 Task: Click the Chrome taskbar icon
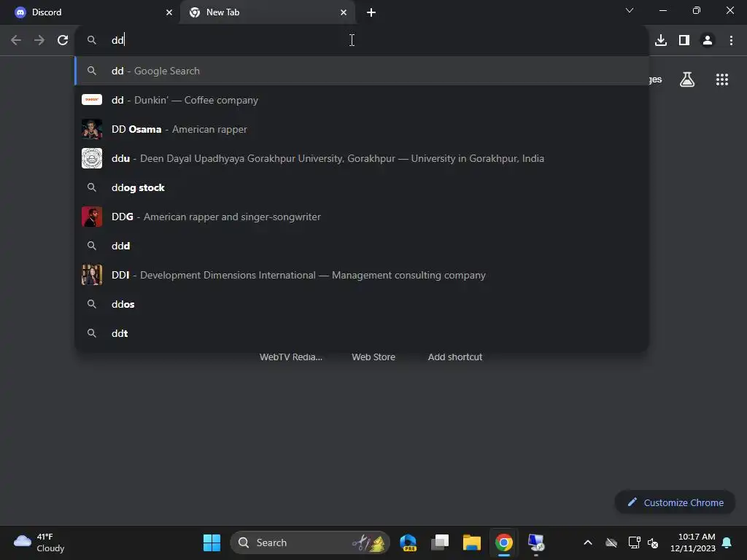pyautogui.click(x=504, y=542)
